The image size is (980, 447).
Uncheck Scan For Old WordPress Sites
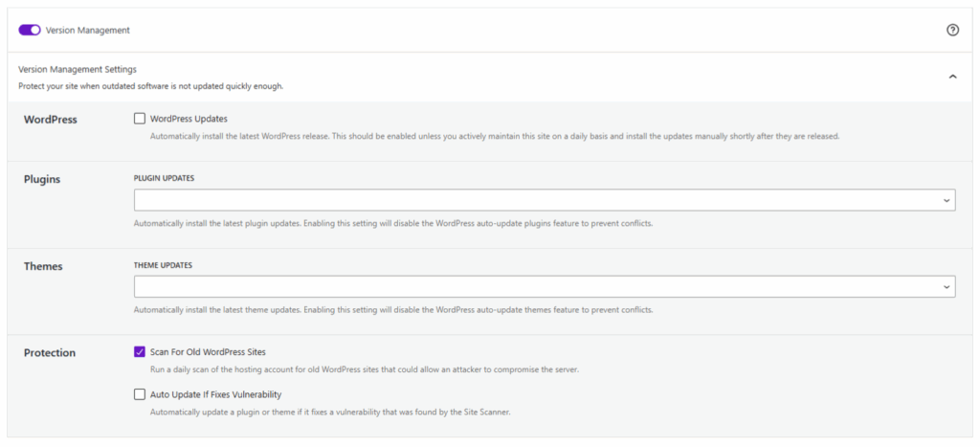tap(140, 351)
